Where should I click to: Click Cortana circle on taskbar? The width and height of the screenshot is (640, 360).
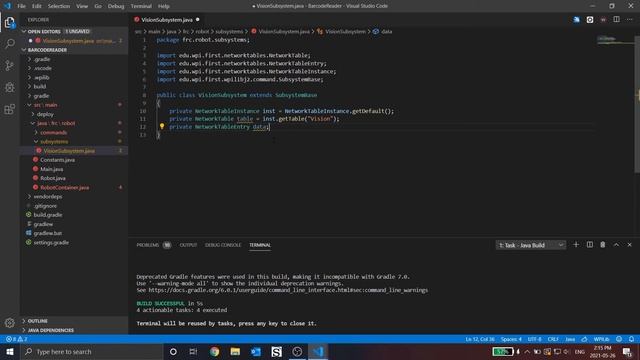coord(173,351)
